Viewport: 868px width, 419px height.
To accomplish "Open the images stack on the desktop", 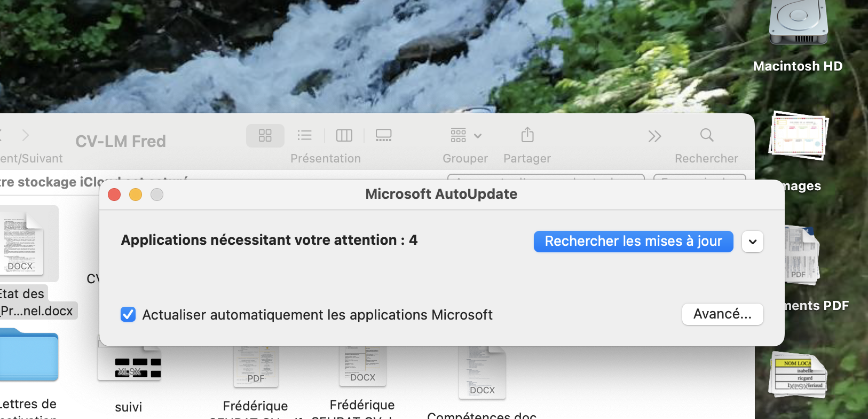I will pyautogui.click(x=798, y=136).
